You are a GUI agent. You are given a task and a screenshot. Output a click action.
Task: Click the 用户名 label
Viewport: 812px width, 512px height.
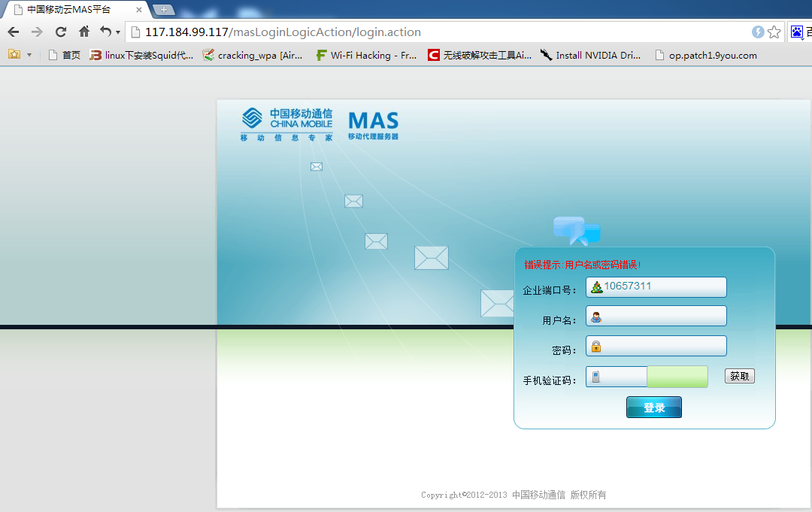coord(559,320)
